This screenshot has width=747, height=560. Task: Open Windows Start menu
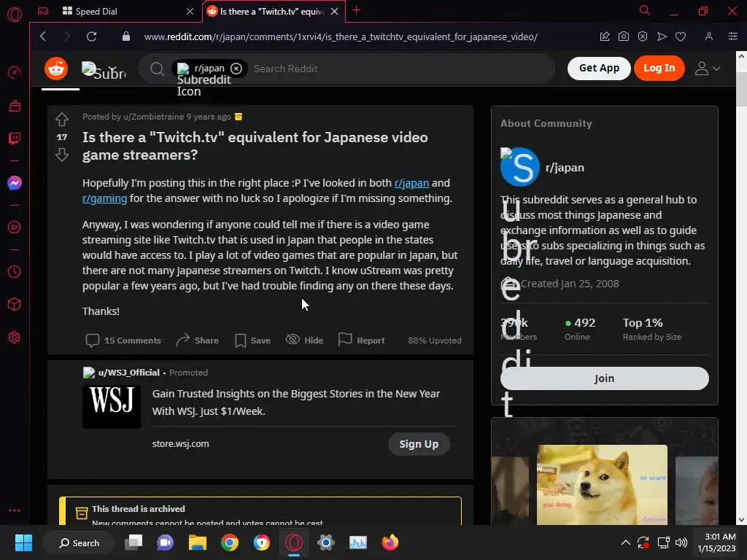coord(23,542)
